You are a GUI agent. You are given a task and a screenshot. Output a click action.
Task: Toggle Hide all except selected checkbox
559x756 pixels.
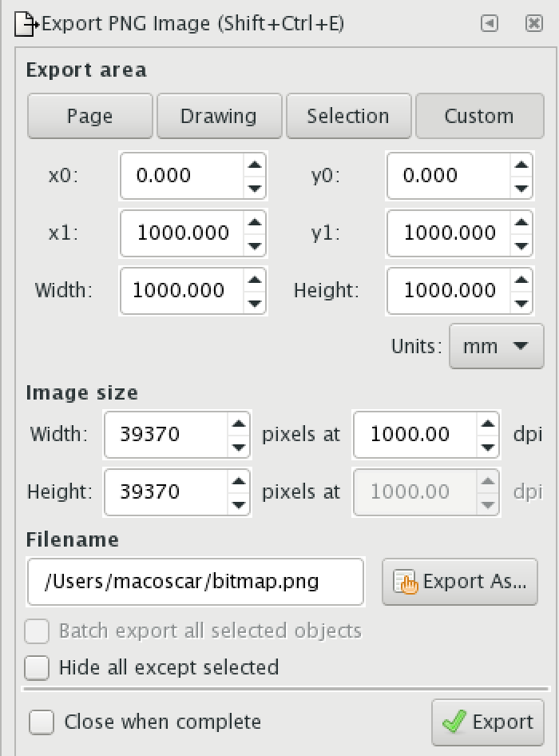(x=38, y=667)
